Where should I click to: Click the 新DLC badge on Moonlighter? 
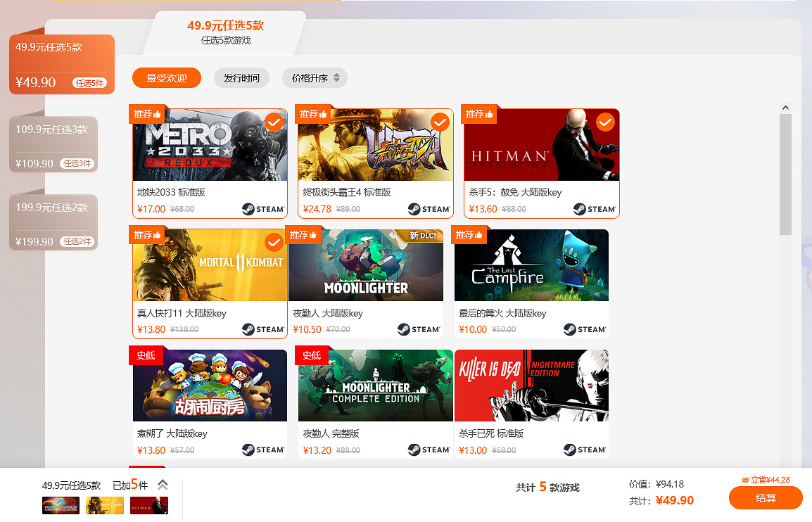pyautogui.click(x=423, y=236)
